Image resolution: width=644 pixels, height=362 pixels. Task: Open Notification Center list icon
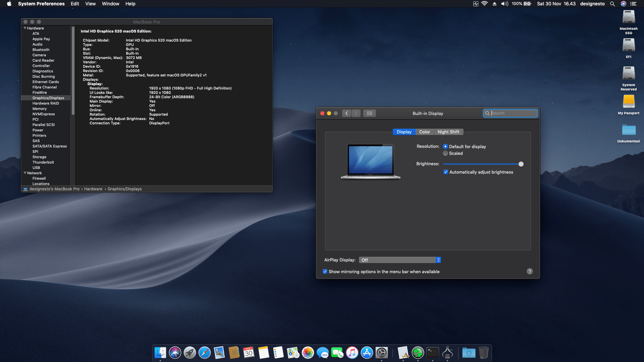point(633,4)
